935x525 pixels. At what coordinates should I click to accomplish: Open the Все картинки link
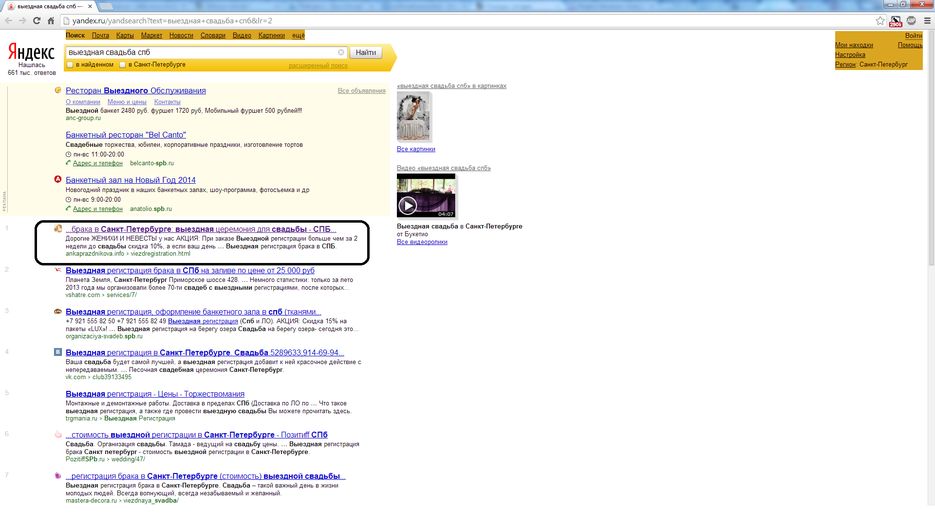(x=416, y=149)
